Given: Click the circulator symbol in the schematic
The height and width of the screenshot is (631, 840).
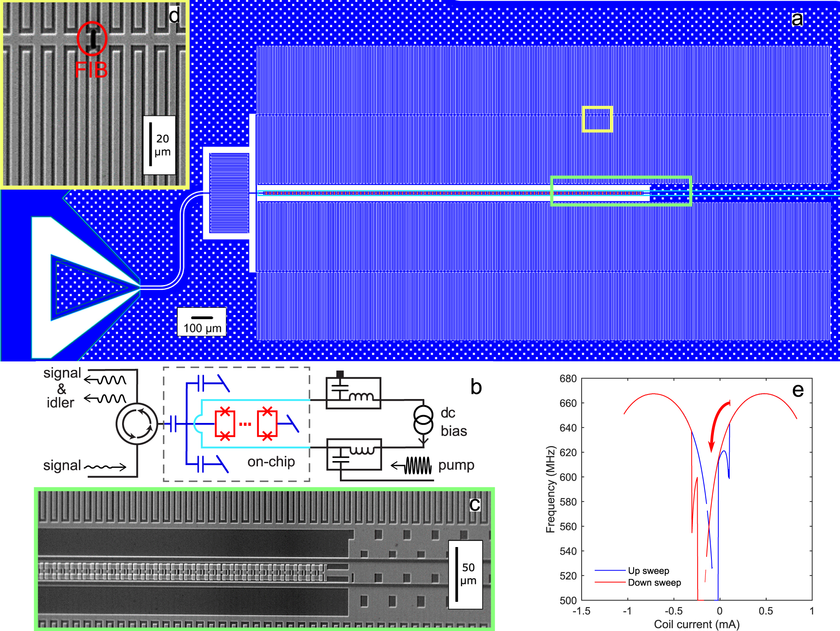Looking at the screenshot, I should pyautogui.click(x=137, y=424).
